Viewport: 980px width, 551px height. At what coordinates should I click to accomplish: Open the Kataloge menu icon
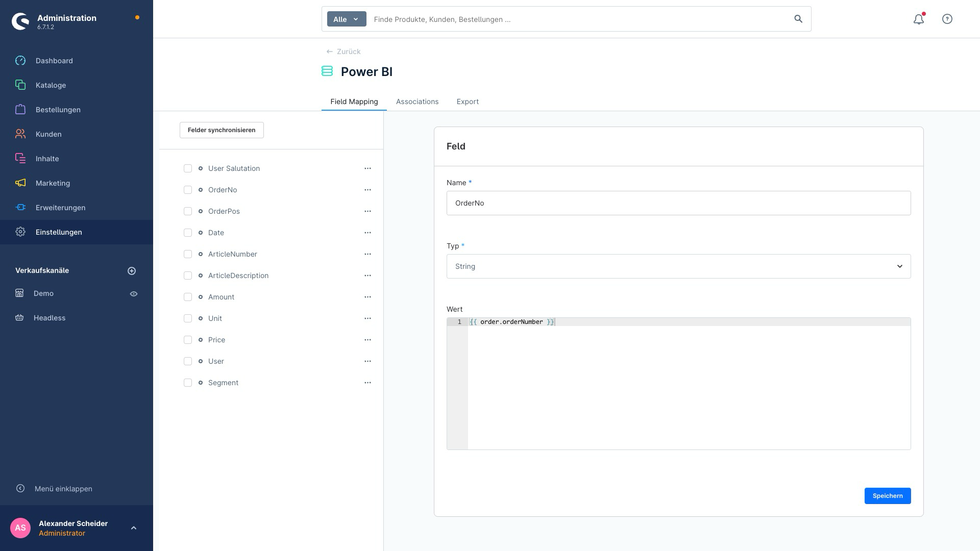tap(20, 85)
